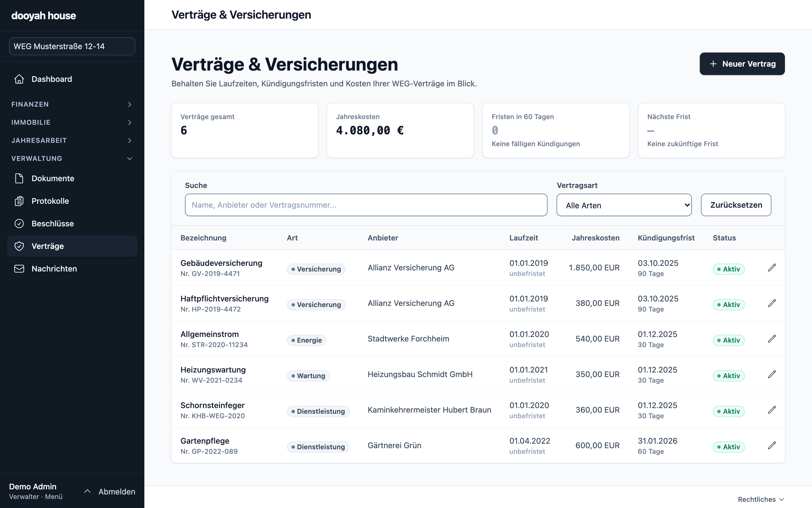This screenshot has height=508, width=812.
Task: Click the Anbieter column header
Action: [383, 238]
